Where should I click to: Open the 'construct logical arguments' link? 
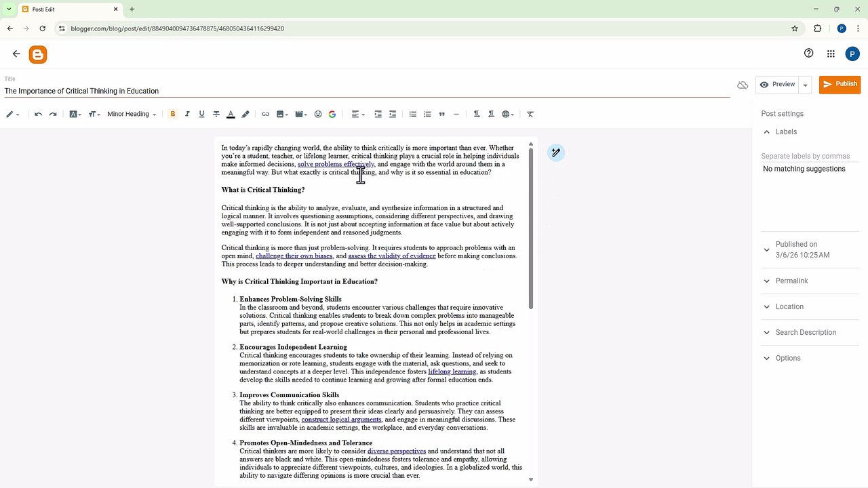(341, 420)
